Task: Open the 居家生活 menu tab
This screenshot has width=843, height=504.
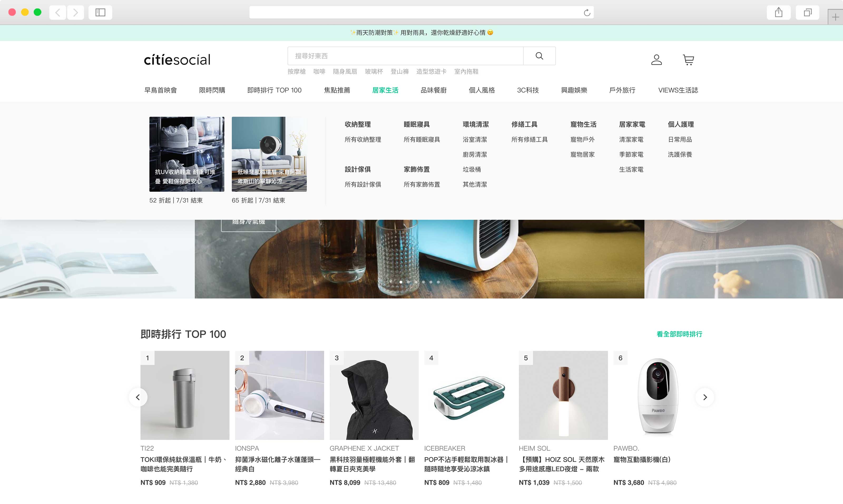Action: click(x=385, y=90)
